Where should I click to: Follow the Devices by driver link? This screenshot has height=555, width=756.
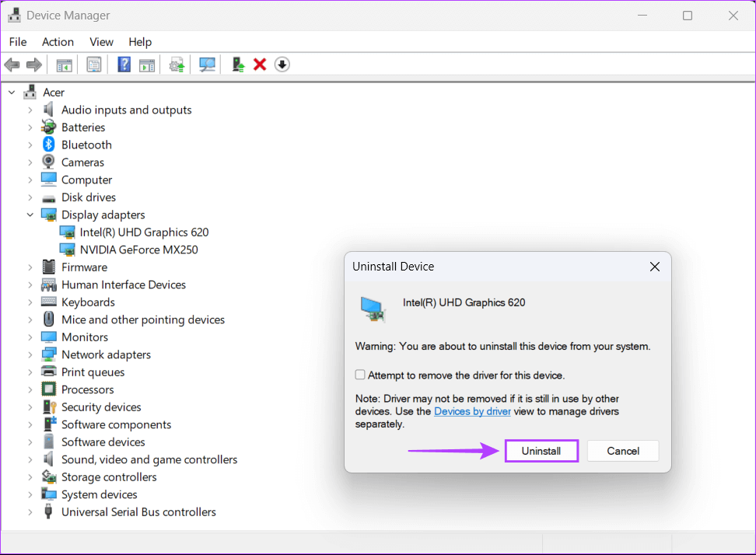pos(472,411)
